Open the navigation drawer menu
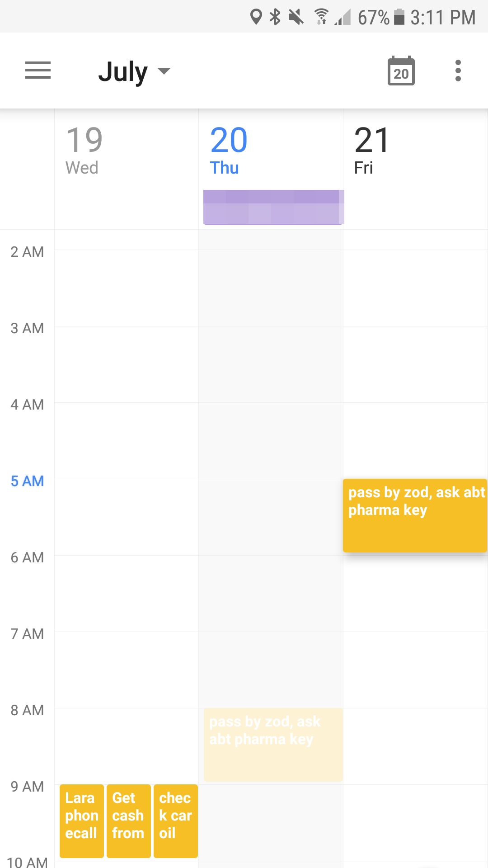 [x=38, y=71]
